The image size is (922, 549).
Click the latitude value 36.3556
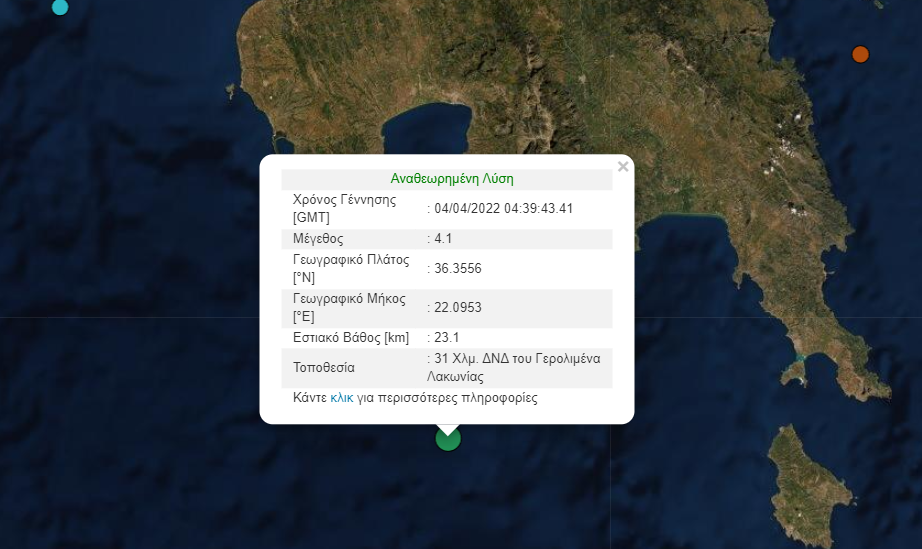point(457,269)
